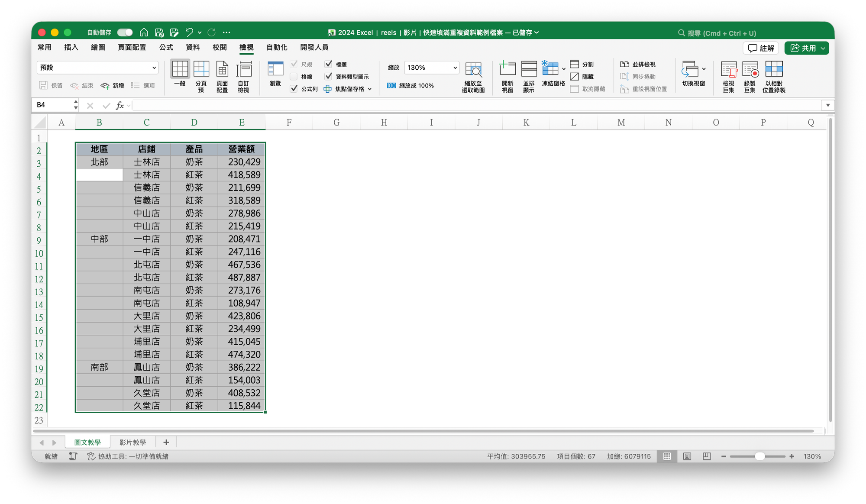Open the 130% zoom level dropdown
866x504 pixels.
tap(455, 68)
